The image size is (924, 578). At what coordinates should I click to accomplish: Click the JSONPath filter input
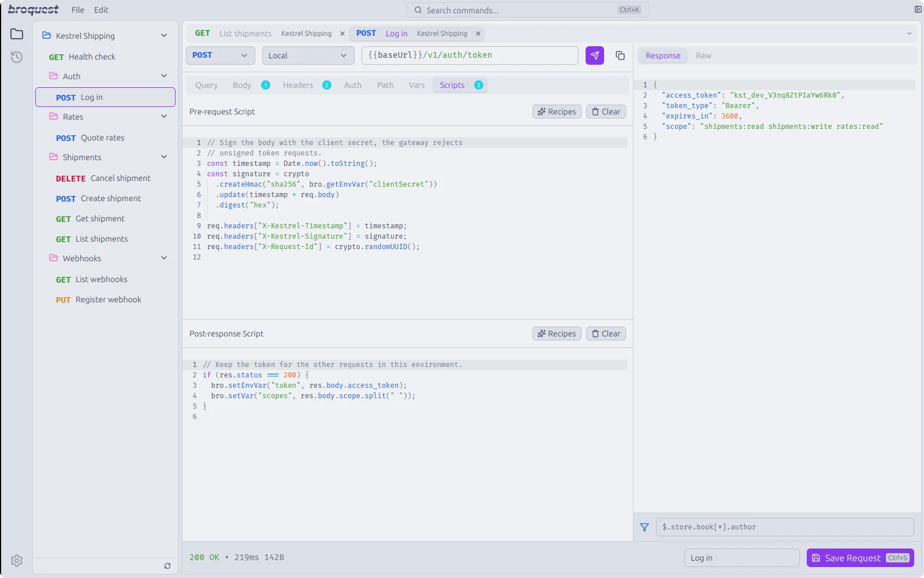coord(785,527)
